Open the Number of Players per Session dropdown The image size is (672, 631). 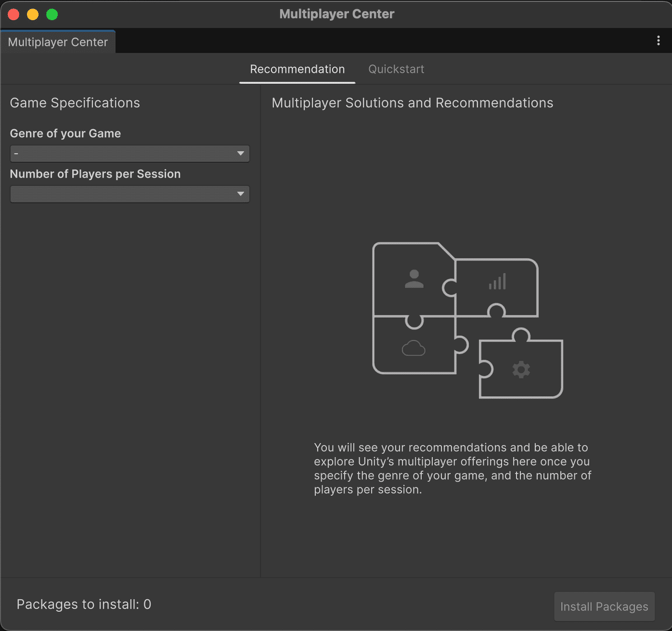(129, 194)
